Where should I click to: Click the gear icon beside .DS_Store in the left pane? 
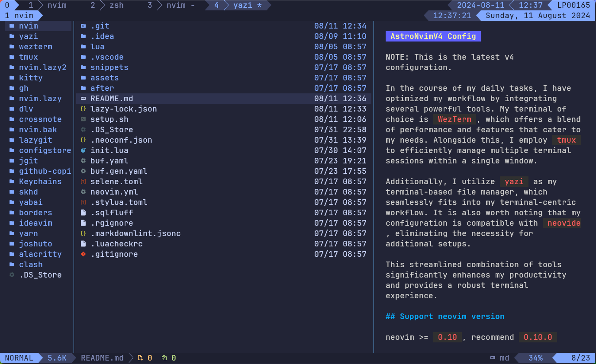click(x=12, y=275)
